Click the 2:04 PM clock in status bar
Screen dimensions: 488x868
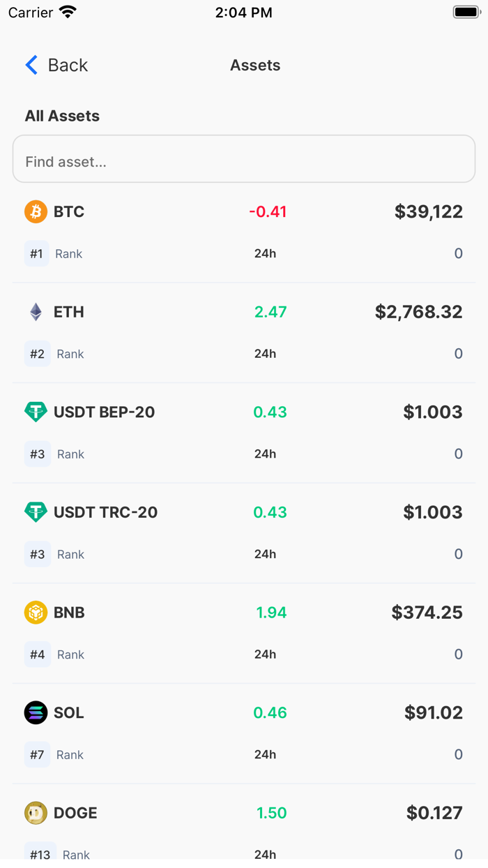click(x=244, y=12)
